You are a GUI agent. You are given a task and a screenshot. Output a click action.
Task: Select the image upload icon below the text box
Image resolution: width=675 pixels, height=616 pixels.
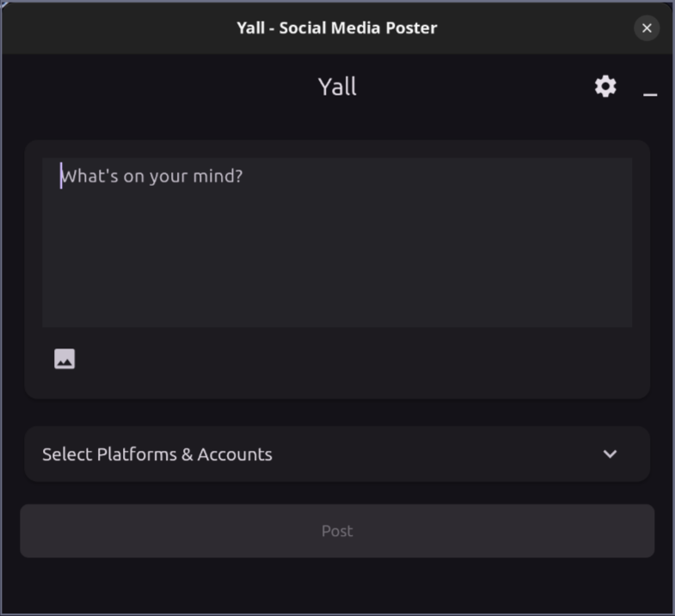point(64,359)
